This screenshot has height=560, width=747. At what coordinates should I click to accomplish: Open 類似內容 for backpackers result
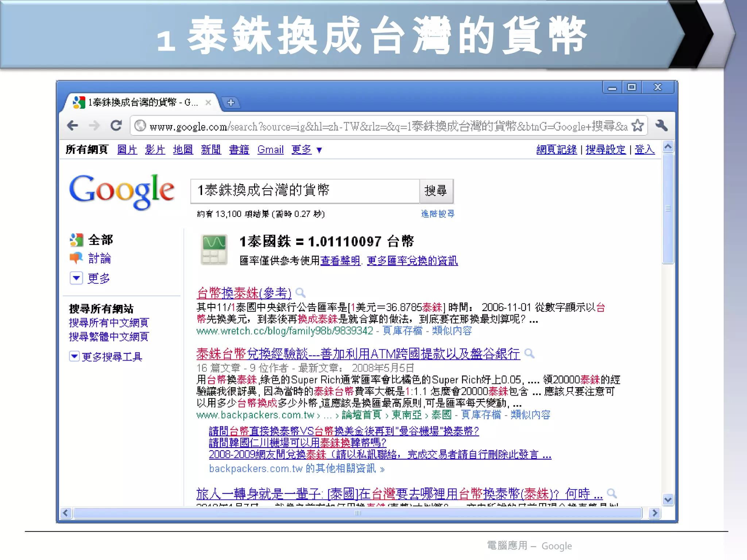(x=530, y=415)
